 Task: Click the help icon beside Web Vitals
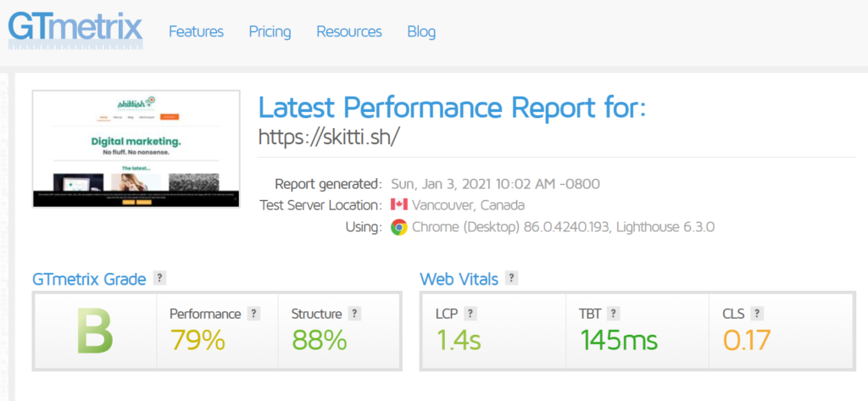click(x=511, y=278)
